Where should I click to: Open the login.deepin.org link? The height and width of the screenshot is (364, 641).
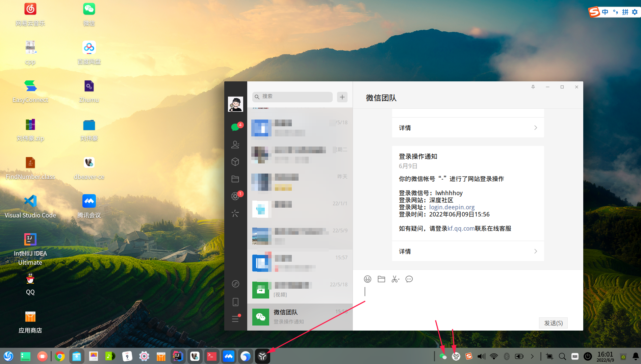click(x=452, y=207)
